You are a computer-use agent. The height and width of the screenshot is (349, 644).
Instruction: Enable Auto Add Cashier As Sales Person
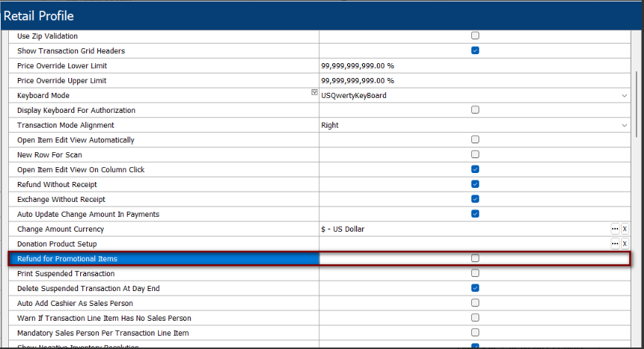pos(475,303)
